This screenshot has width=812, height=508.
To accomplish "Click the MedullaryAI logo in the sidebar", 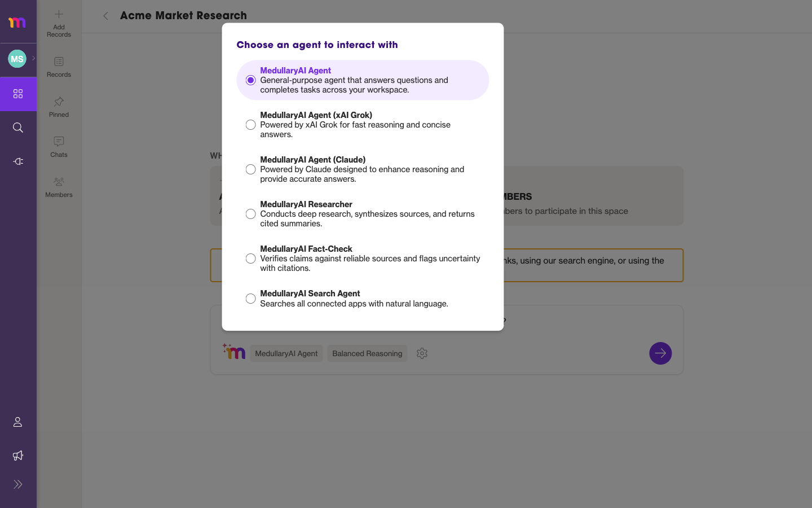I will pos(17,23).
